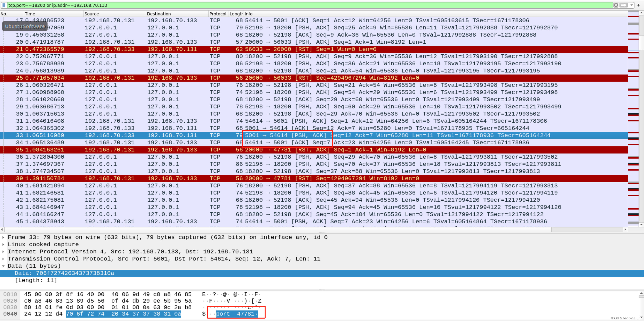Select packet 31 from port 54614 to 5001
This screenshot has height=321, width=644.
click(x=314, y=121)
